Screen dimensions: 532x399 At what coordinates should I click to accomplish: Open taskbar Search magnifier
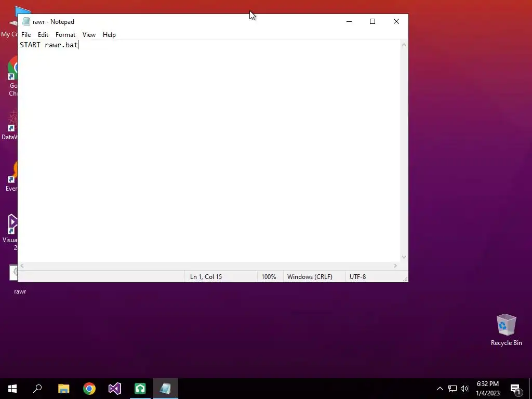(x=37, y=389)
